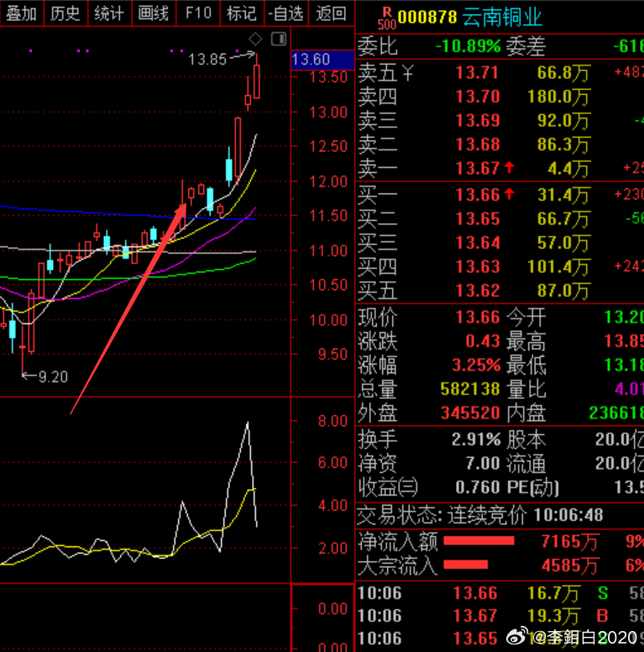
Task: Click red up arrow beside 13.67
Action: coord(509,169)
